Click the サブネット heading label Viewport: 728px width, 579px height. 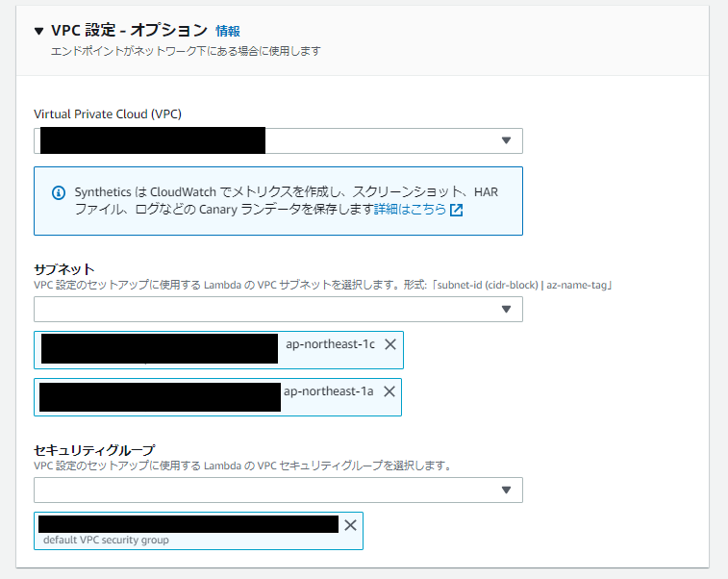64,269
